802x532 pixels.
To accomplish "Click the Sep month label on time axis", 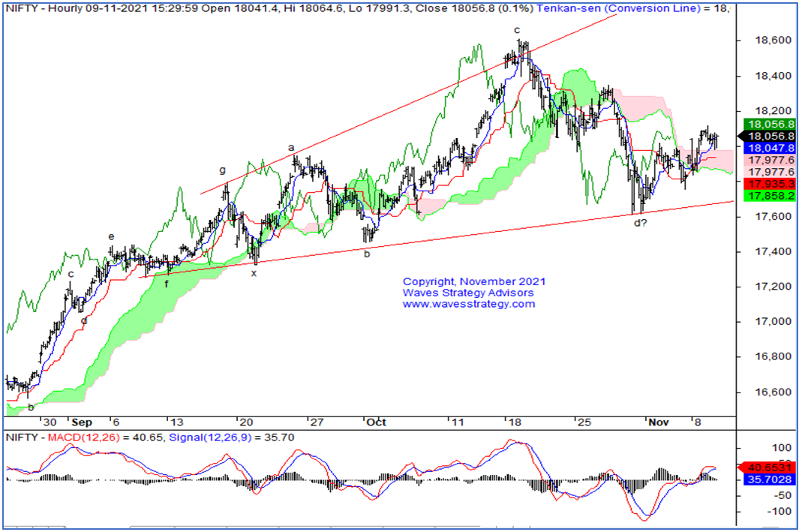I will 82,422.
